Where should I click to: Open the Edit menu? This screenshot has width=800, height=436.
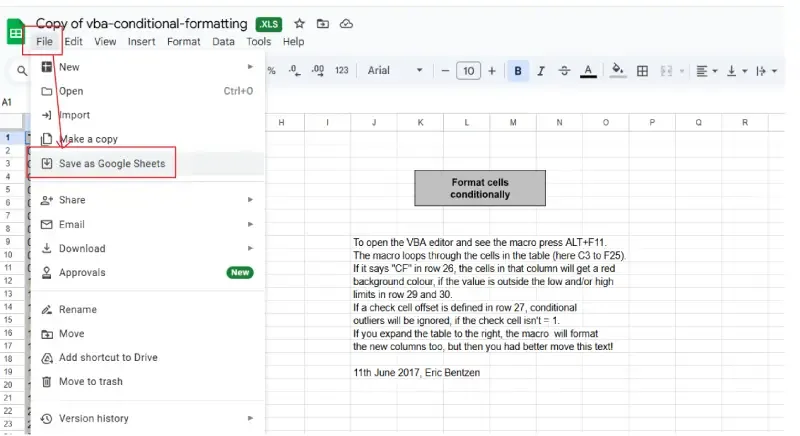(x=73, y=41)
